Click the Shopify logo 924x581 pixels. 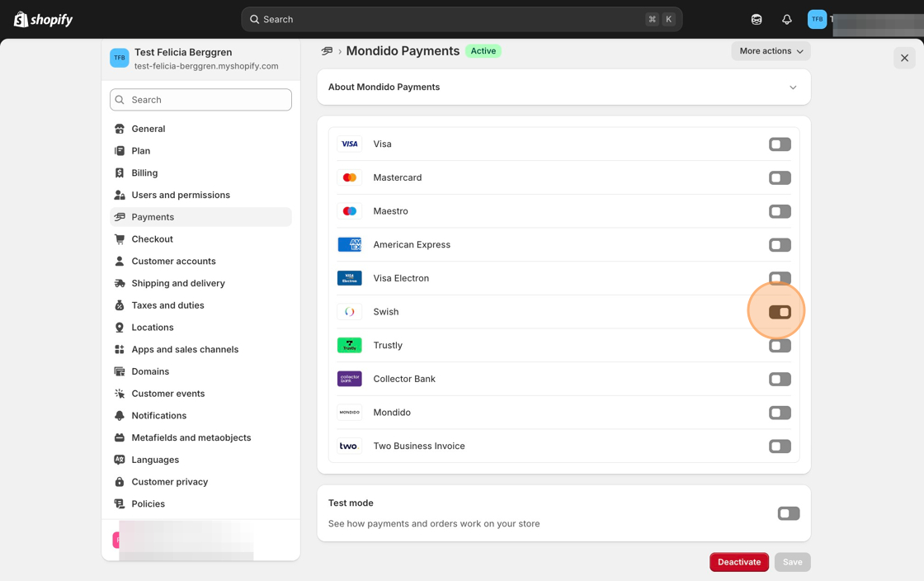pos(43,20)
